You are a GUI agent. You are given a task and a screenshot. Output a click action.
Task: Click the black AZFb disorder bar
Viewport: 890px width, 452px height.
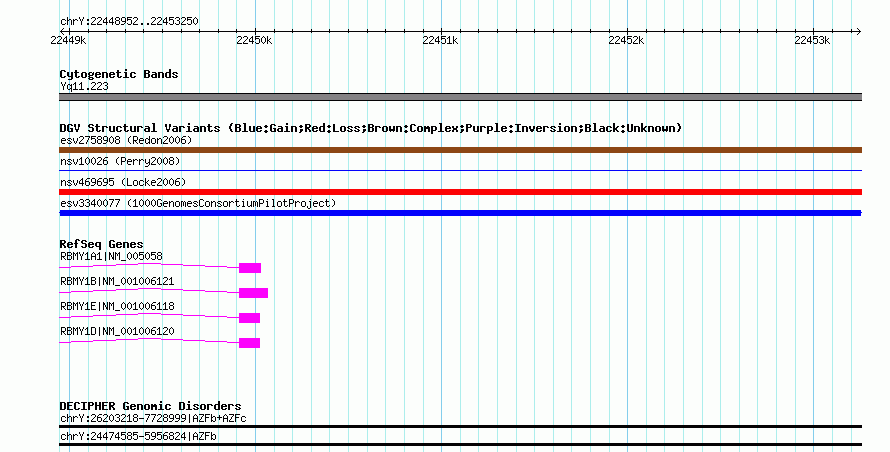click(460, 445)
